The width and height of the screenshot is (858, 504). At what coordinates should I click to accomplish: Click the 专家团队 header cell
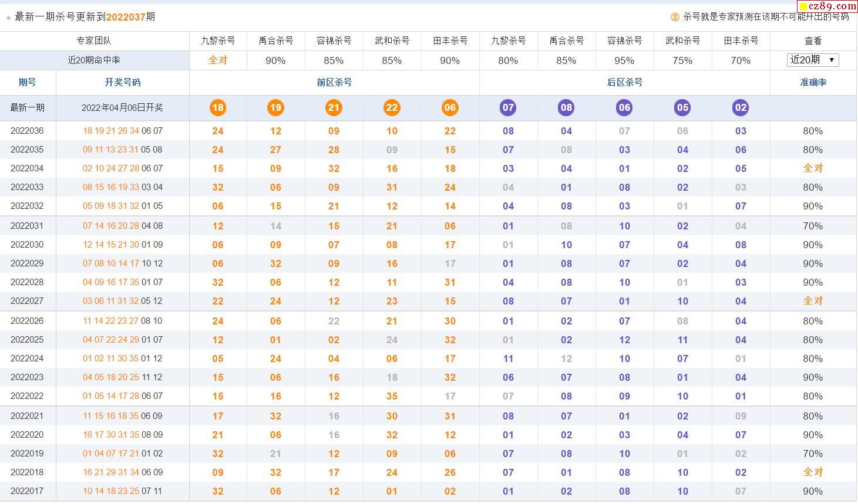[94, 40]
